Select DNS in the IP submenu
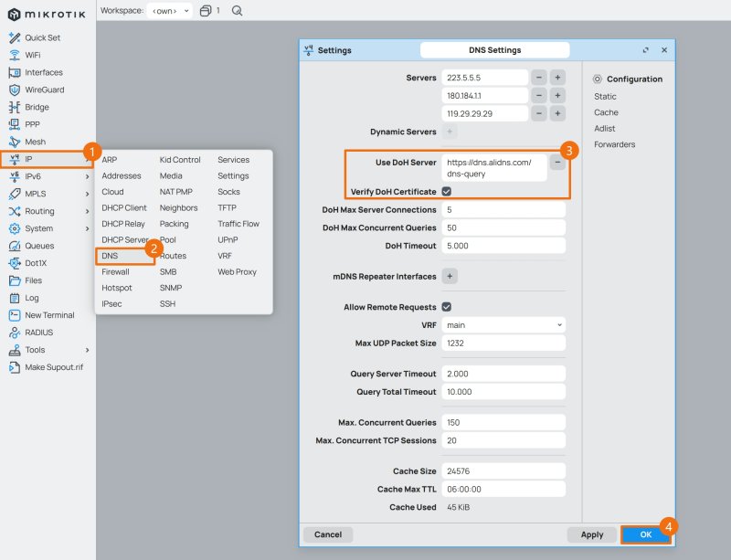Screen dimensions: 731x560 [x=110, y=256]
